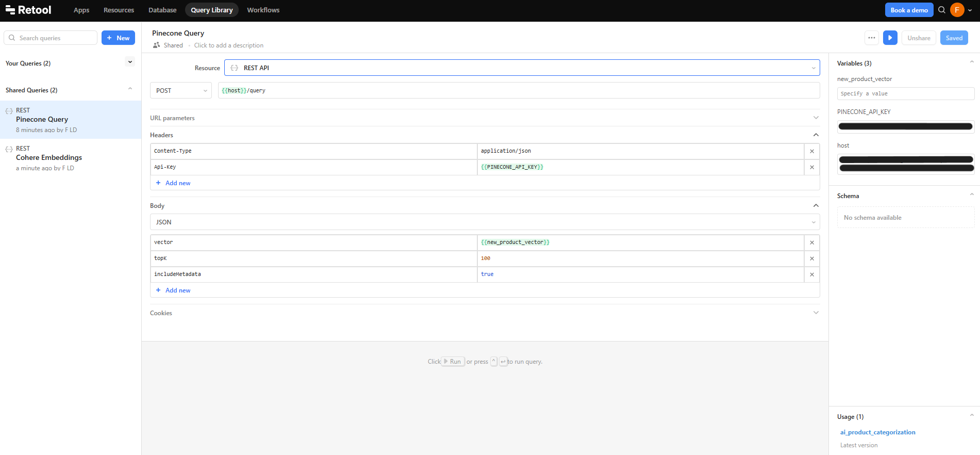Screen dimensions: 980x455
Task: Collapse the Variables panel
Action: coord(972,62)
